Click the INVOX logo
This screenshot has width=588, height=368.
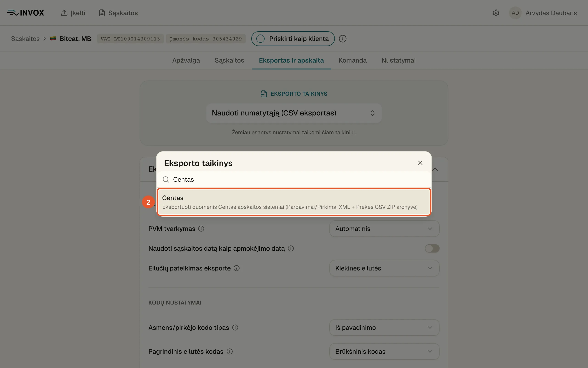25,13
